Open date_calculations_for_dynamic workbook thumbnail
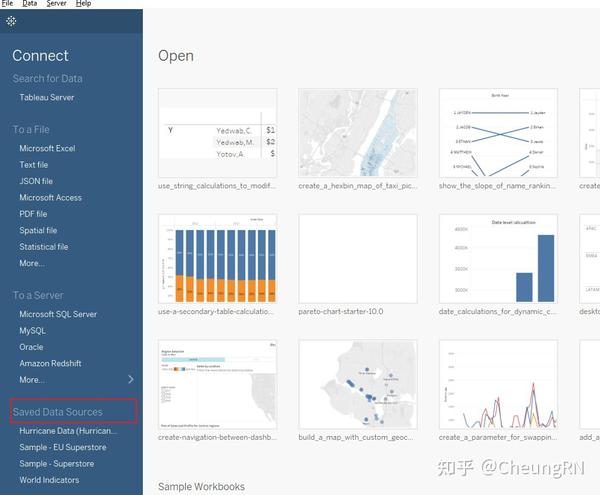The image size is (600, 495). 498,259
